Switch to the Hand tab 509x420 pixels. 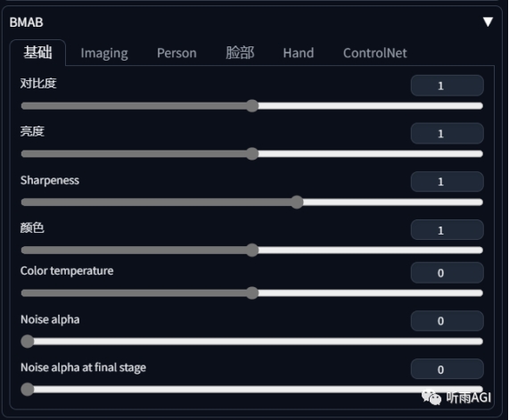click(x=299, y=53)
